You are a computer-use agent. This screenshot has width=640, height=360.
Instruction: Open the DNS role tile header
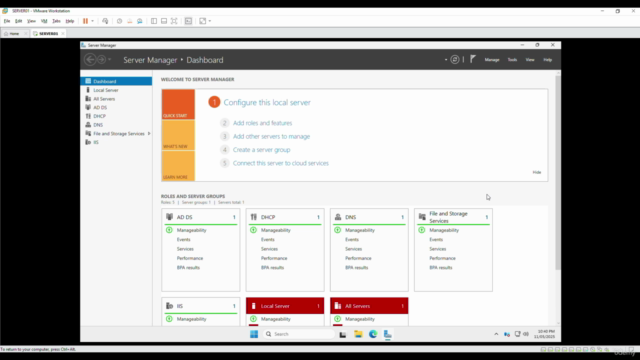tap(369, 217)
